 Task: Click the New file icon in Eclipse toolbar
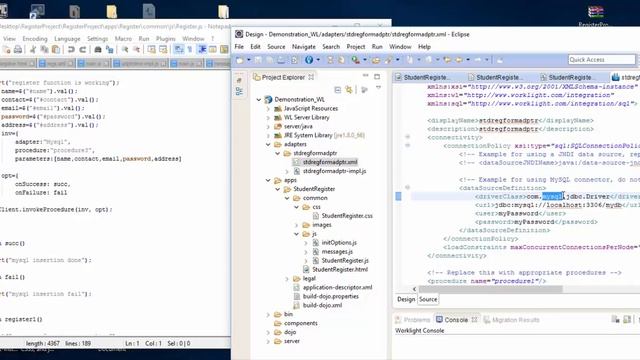click(x=240, y=60)
